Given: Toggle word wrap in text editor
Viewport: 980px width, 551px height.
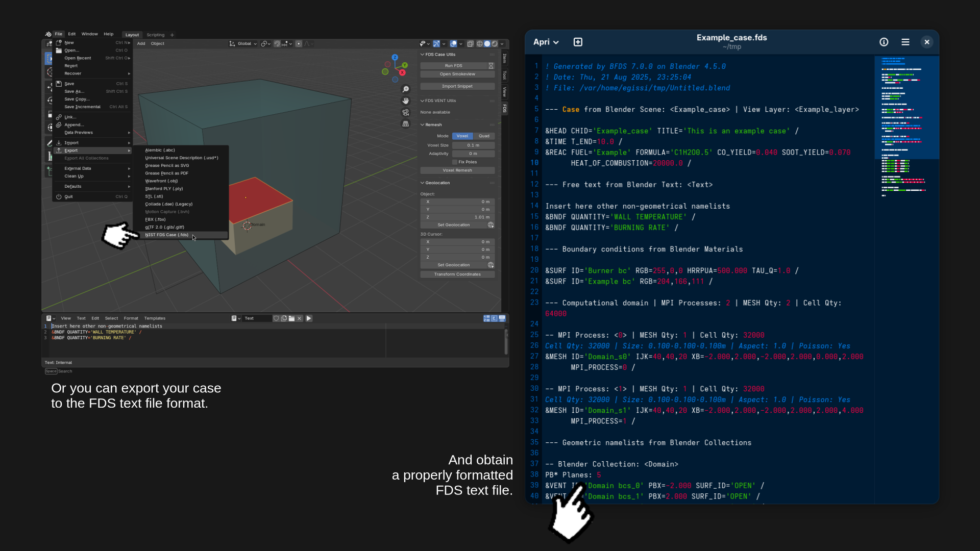Looking at the screenshot, I should coord(494,318).
